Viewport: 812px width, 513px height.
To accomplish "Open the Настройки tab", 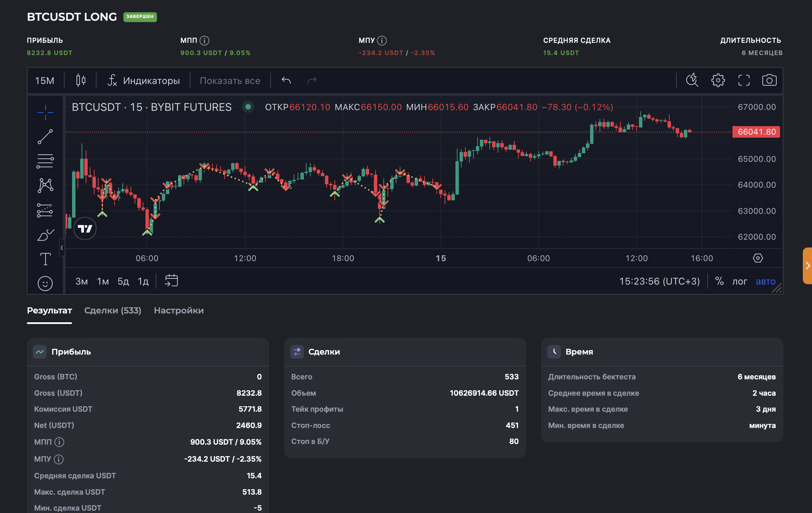I will point(179,310).
